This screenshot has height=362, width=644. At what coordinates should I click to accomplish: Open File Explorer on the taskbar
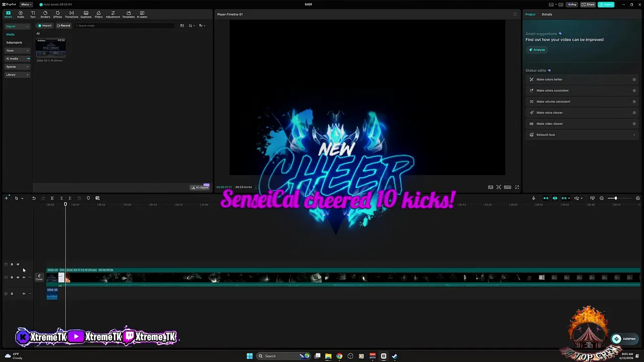point(328,356)
